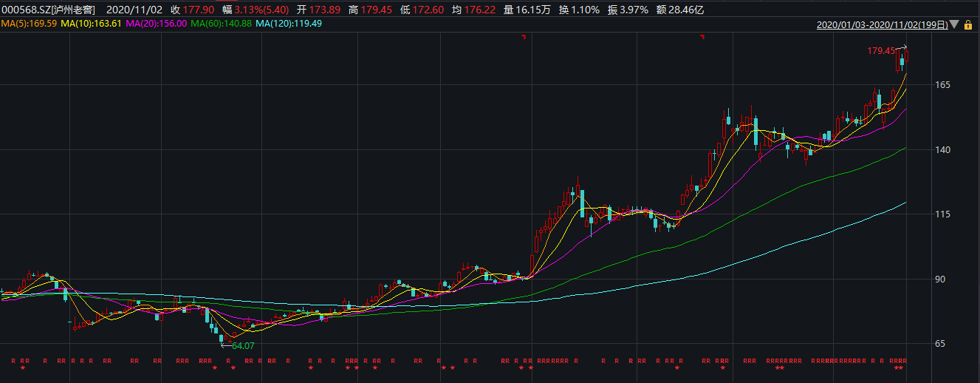Viewport: 980px width, 383px height.
Task: Select the stock name 000568.SZ[泸州老窖]
Action: [x=47, y=10]
